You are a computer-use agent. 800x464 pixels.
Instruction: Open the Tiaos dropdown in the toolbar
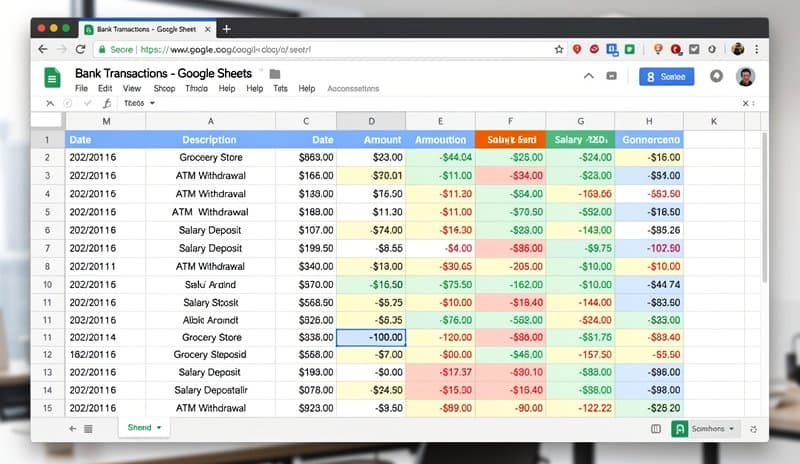[139, 103]
